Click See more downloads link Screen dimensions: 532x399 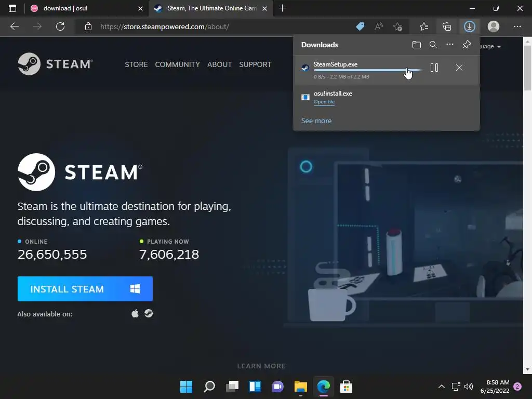point(316,121)
